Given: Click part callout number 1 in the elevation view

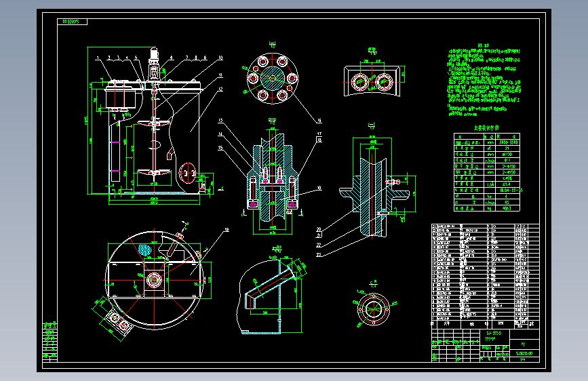Looking at the screenshot, I should [98, 58].
